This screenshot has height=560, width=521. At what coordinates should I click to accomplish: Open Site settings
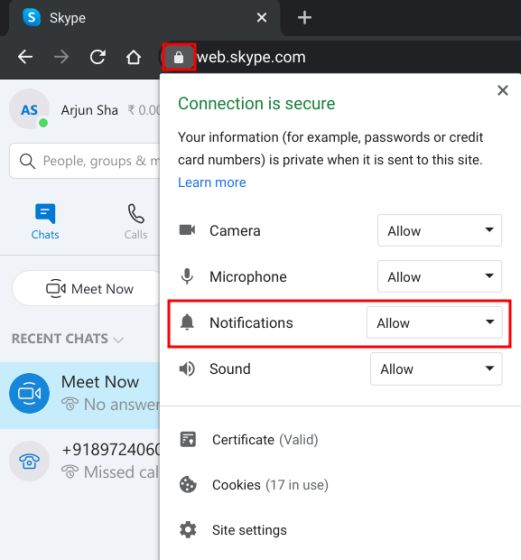[249, 530]
